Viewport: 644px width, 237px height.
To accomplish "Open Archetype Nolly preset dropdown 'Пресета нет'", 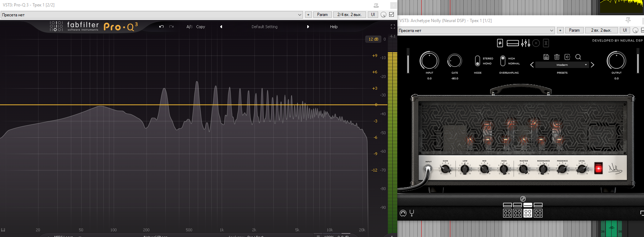I will [x=476, y=30].
